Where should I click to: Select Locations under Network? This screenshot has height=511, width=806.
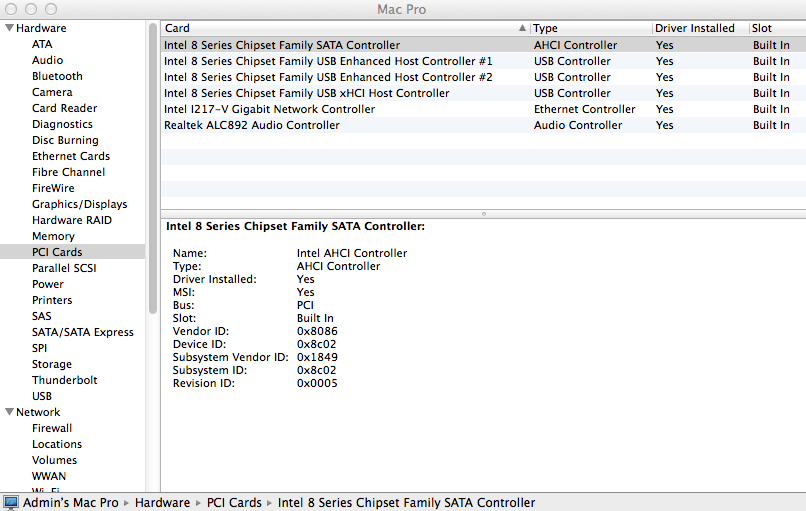point(57,444)
